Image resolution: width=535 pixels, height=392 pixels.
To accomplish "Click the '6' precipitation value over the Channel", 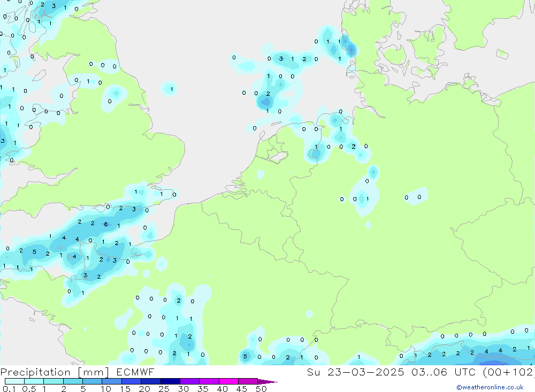I will point(106,224).
